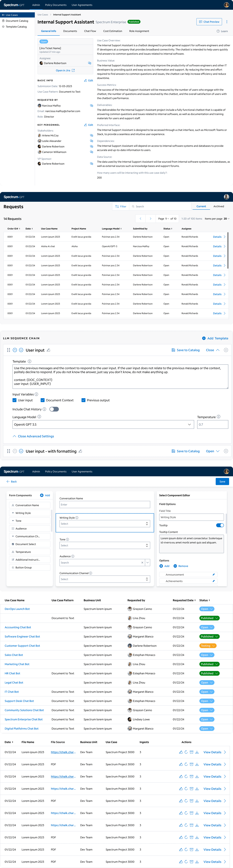This screenshot has width=233, height=868.
Task: Collapse via Close Advanced Settings
Action: pos(33,436)
